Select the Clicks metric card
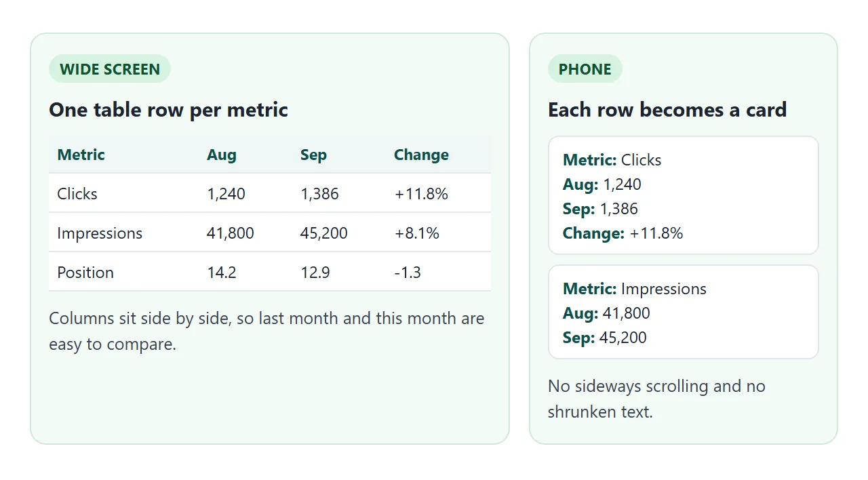The width and height of the screenshot is (868, 480). click(684, 195)
